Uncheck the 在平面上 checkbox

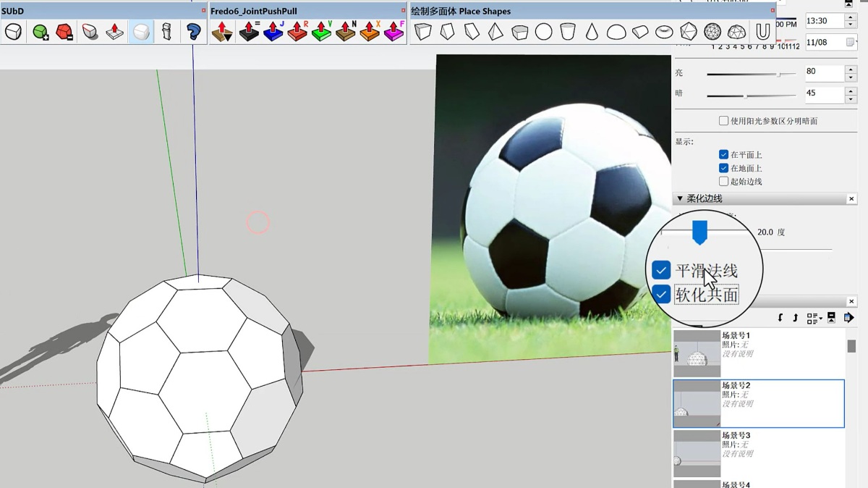coord(723,155)
